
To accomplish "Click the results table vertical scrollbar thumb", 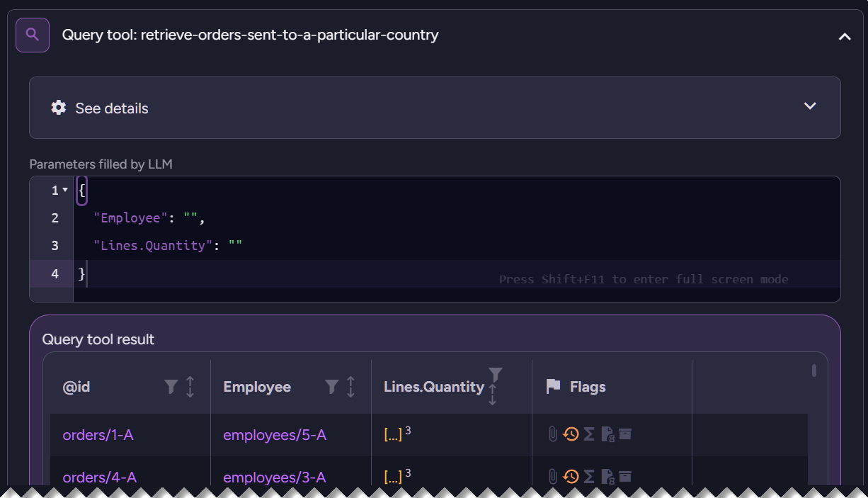I will [814, 370].
